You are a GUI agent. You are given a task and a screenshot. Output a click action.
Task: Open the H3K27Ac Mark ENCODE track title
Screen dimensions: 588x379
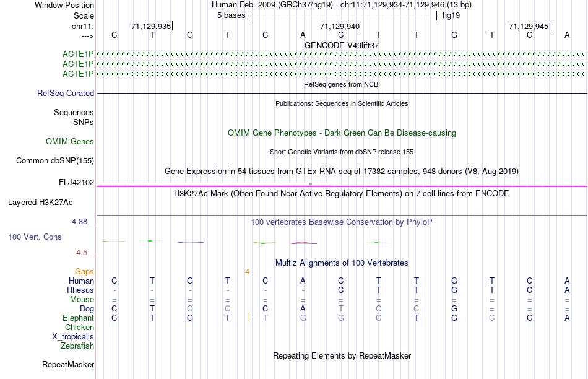click(x=342, y=194)
